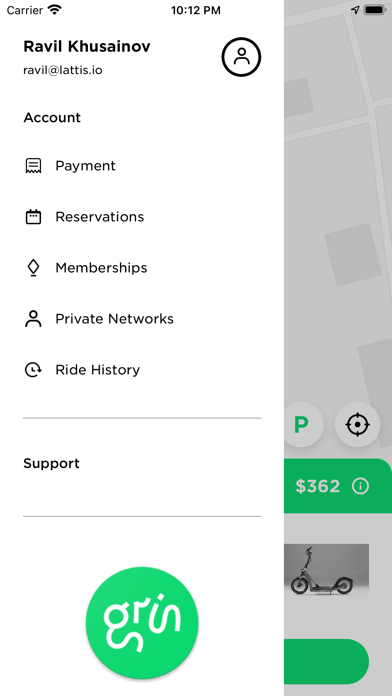Center map using the crosshair locate button

point(357,425)
